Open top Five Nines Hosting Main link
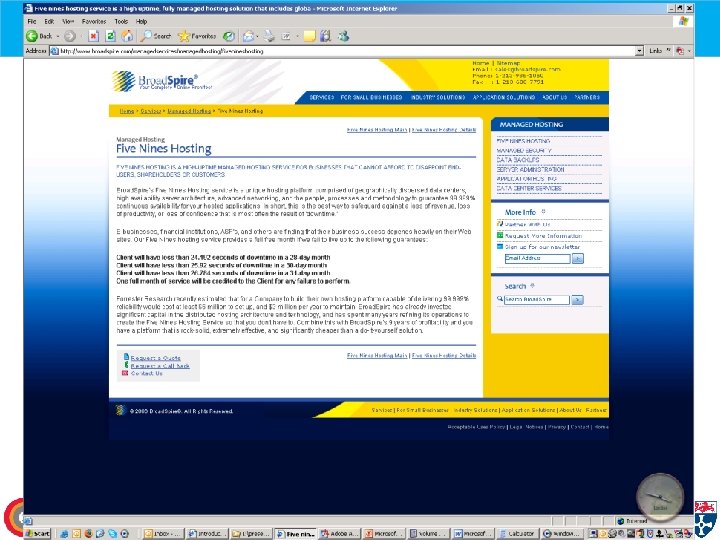720x540 pixels. pyautogui.click(x=377, y=130)
